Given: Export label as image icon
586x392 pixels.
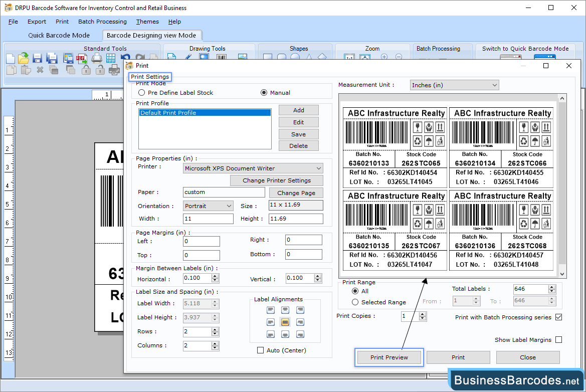Looking at the screenshot, I should pyautogui.click(x=68, y=58).
